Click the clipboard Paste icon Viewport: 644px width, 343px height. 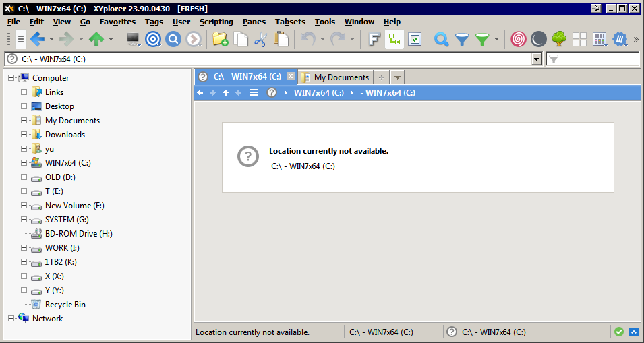[281, 39]
